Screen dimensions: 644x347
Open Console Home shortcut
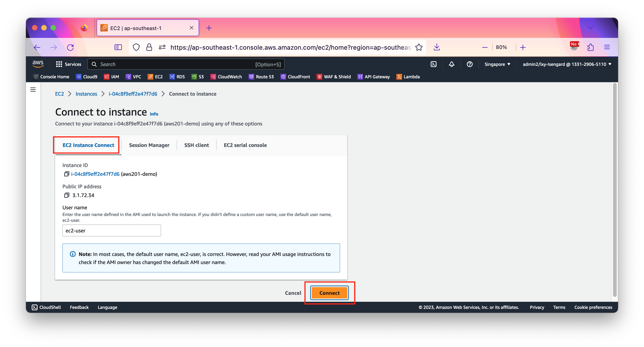[x=51, y=77]
